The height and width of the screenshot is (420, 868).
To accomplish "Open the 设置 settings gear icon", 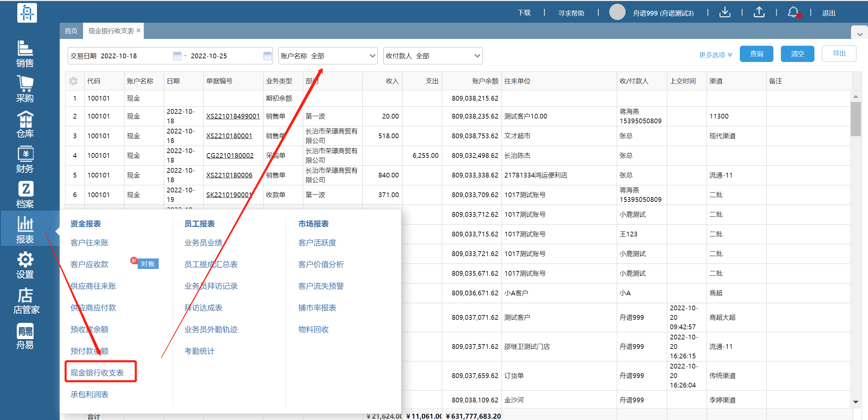I will coord(25,265).
